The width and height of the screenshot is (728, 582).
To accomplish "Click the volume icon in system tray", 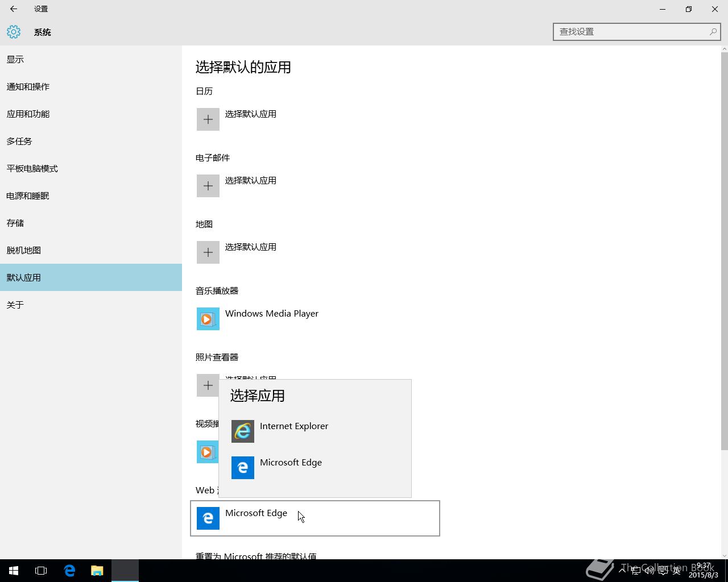I will [650, 571].
